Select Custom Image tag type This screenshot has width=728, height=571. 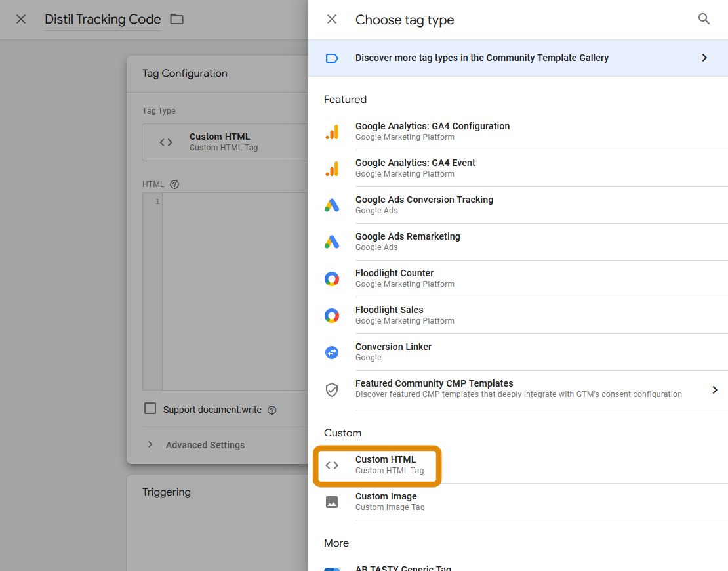tap(518, 502)
